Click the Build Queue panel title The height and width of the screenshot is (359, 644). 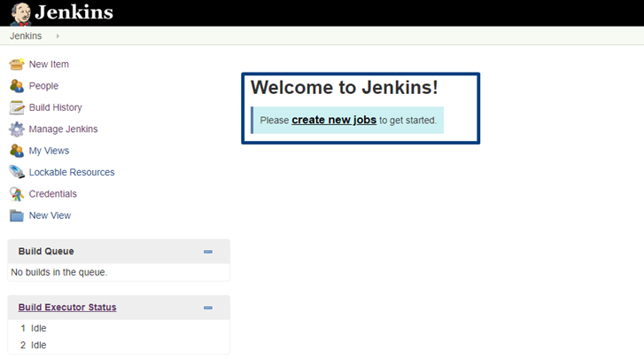[x=46, y=252]
